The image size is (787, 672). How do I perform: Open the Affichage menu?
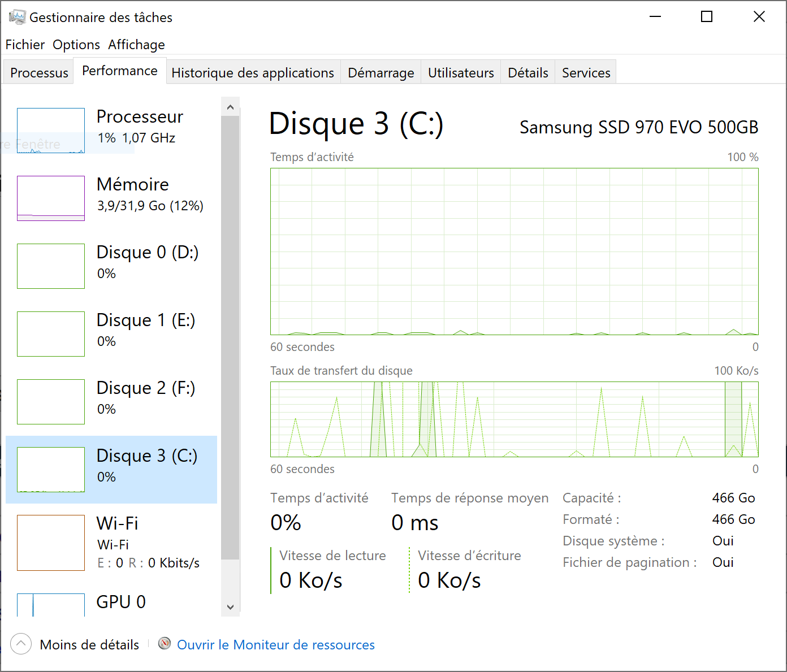pyautogui.click(x=137, y=45)
